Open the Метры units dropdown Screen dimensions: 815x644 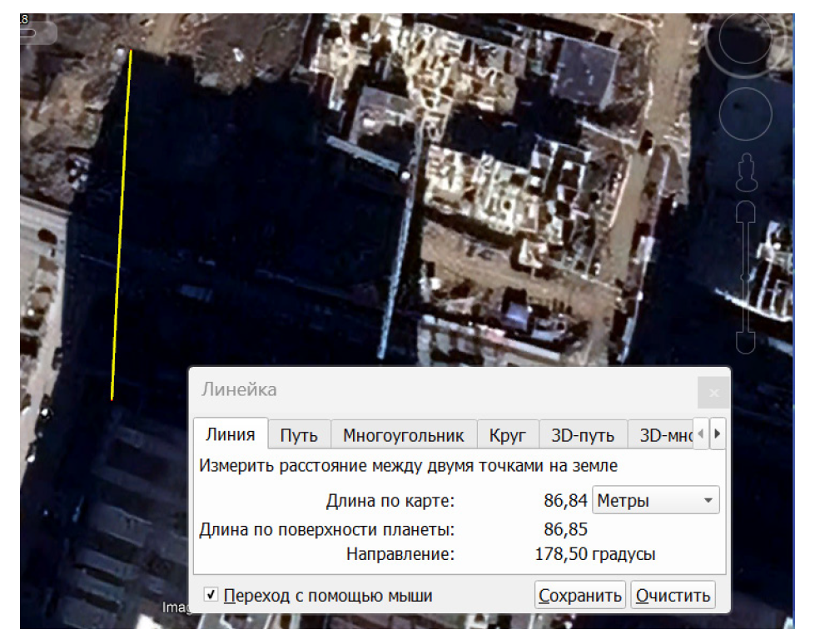[x=655, y=501]
